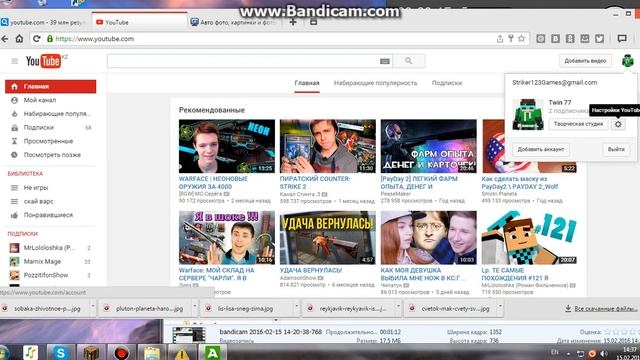640x360 pixels.
Task: Open Просмотренные history item
Action: click(x=51, y=141)
